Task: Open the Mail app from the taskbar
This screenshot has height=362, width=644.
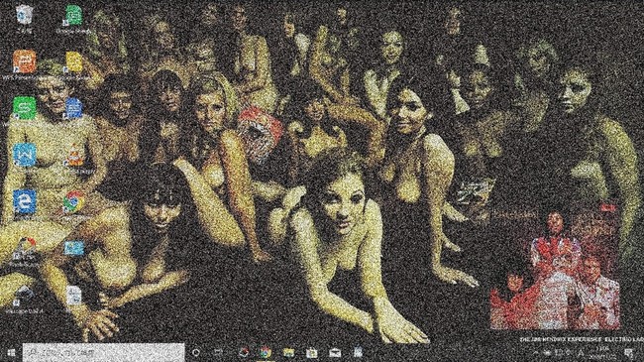Action: [335, 352]
